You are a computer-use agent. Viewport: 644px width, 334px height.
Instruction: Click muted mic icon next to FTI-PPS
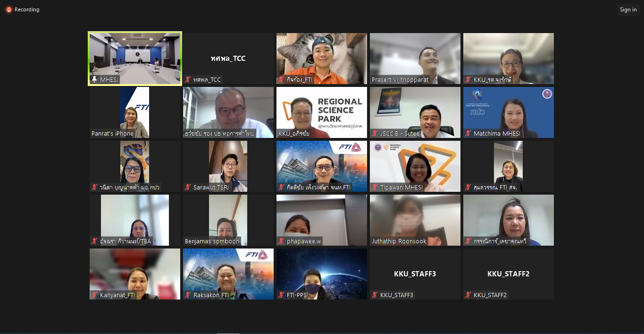(x=281, y=295)
